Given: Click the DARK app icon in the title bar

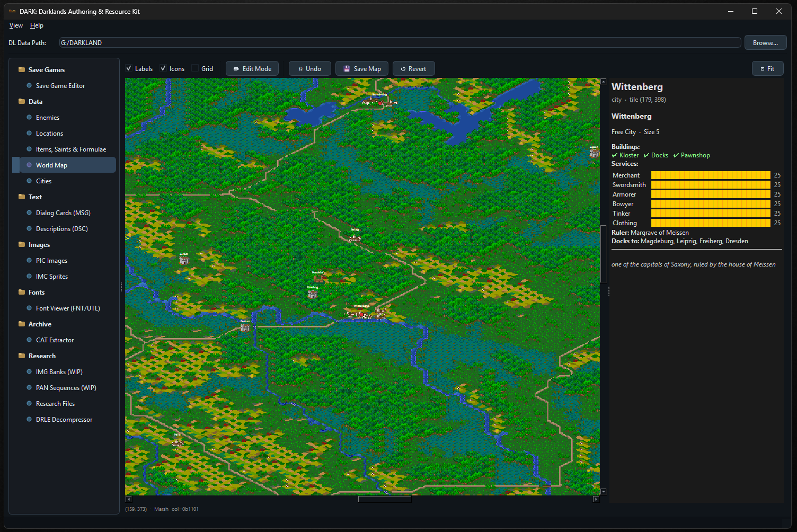Looking at the screenshot, I should coord(12,11).
